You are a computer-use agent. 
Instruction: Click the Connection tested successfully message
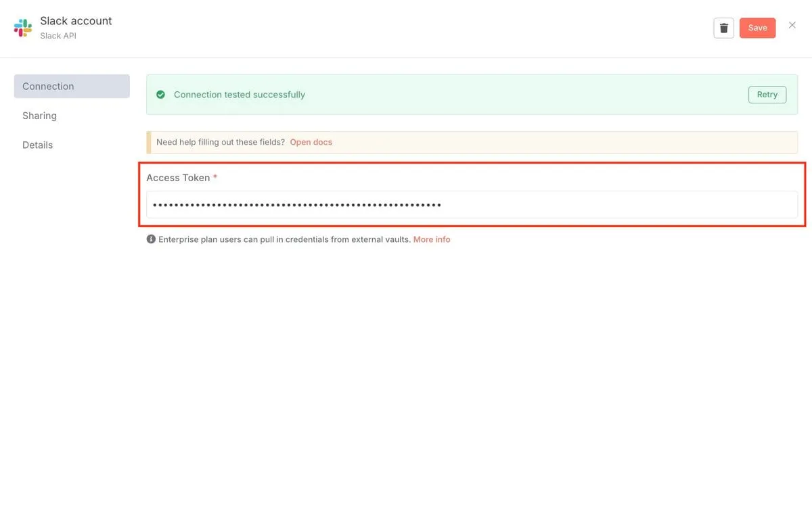click(239, 95)
